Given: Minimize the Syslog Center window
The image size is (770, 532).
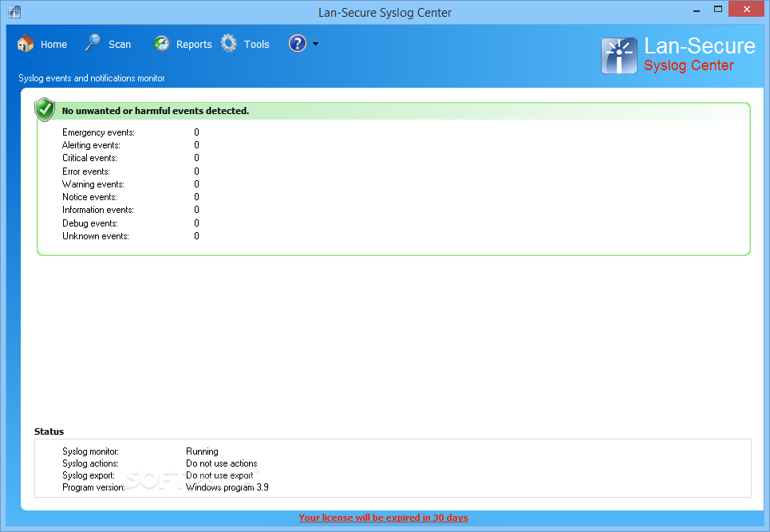Looking at the screenshot, I should pos(697,10).
